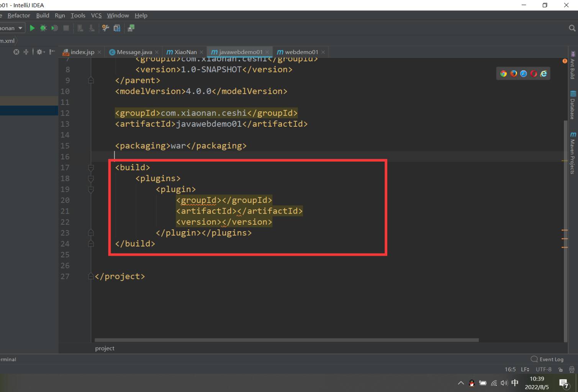Collapse all in the project panel

[26, 52]
